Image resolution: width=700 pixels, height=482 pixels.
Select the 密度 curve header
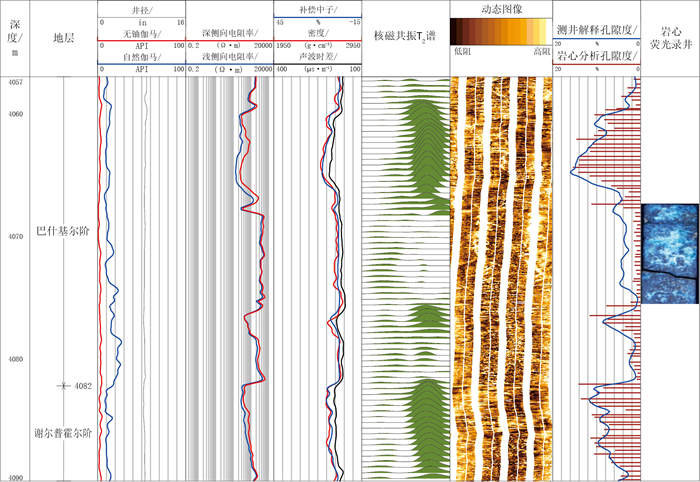(316, 33)
